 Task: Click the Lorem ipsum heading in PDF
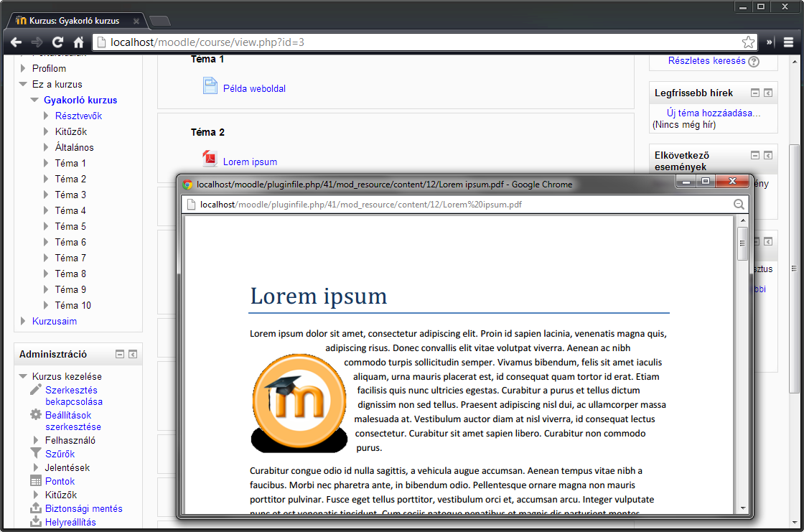coord(319,296)
